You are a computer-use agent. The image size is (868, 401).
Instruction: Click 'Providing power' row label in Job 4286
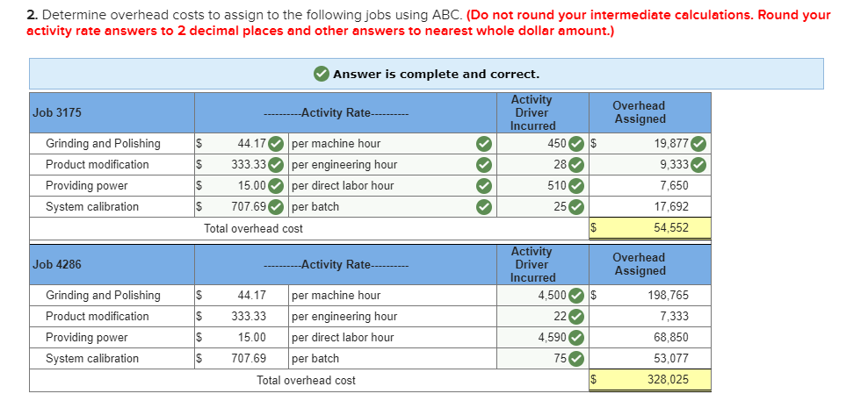pos(86,338)
